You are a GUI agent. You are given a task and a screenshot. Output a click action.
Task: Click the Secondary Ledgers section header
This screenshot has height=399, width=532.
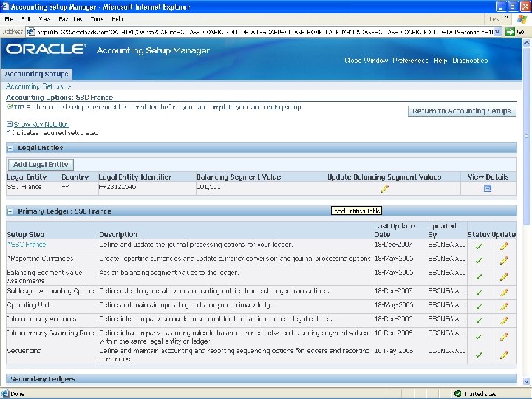pyautogui.click(x=262, y=379)
